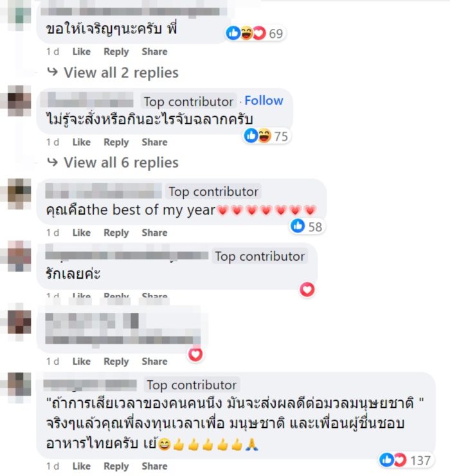Viewport: 450px width, 476px height.
Task: Open profile picture of the last commenter
Action: pyautogui.click(x=19, y=384)
